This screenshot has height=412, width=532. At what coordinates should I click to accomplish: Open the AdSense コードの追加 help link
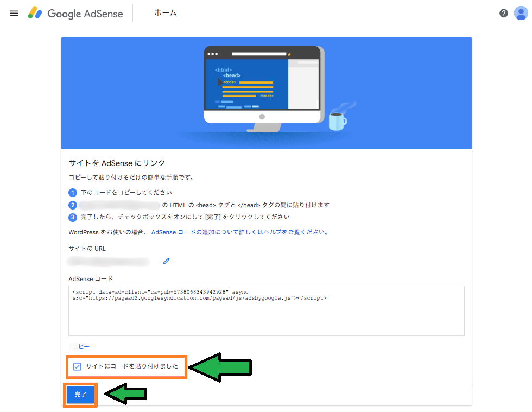tap(239, 232)
